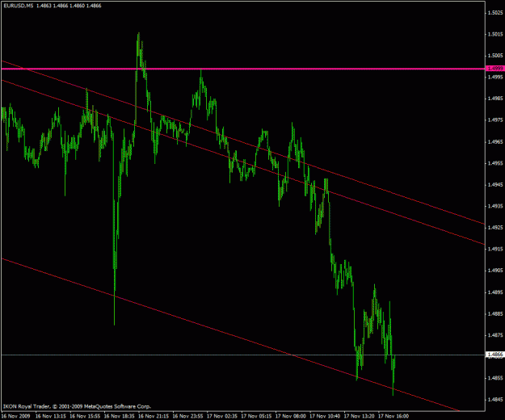
Task: Click the pink horizontal line at 1.4999
Action: (x=243, y=69)
